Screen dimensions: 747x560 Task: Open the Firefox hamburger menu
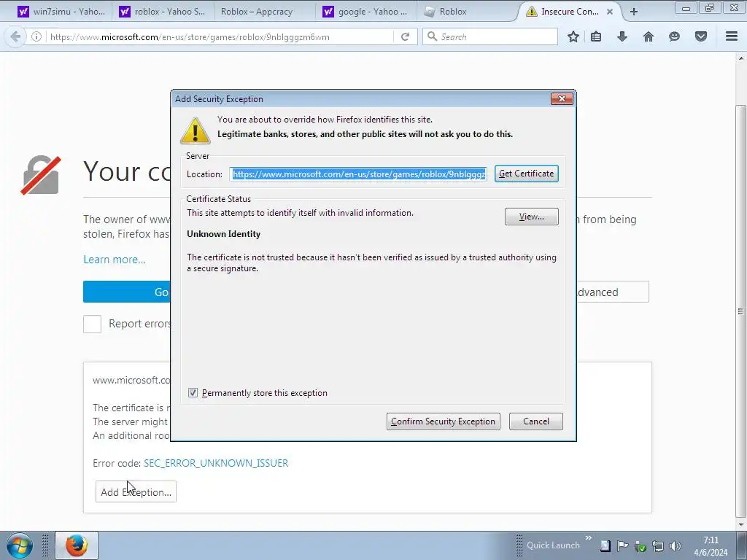(x=732, y=36)
